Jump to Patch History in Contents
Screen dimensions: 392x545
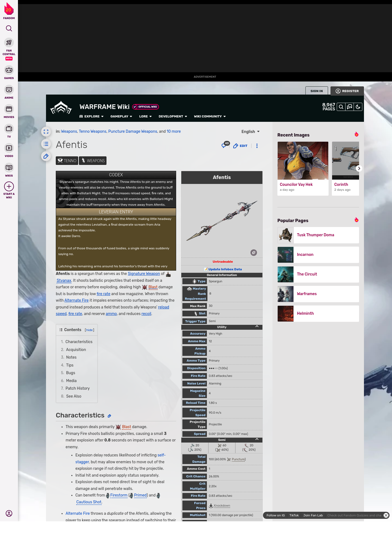click(78, 388)
